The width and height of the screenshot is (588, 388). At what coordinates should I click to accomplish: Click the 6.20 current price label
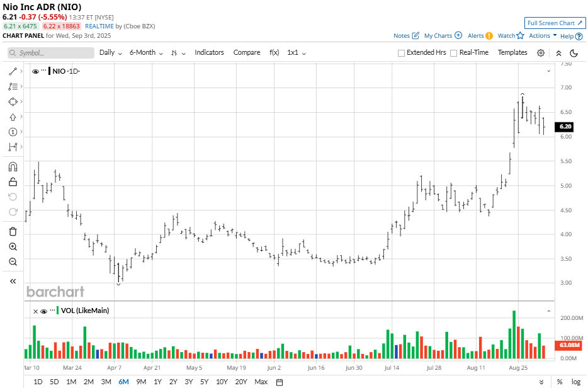564,127
